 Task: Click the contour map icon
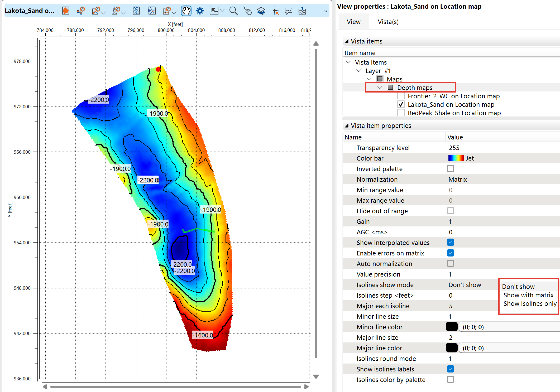[x=136, y=11]
